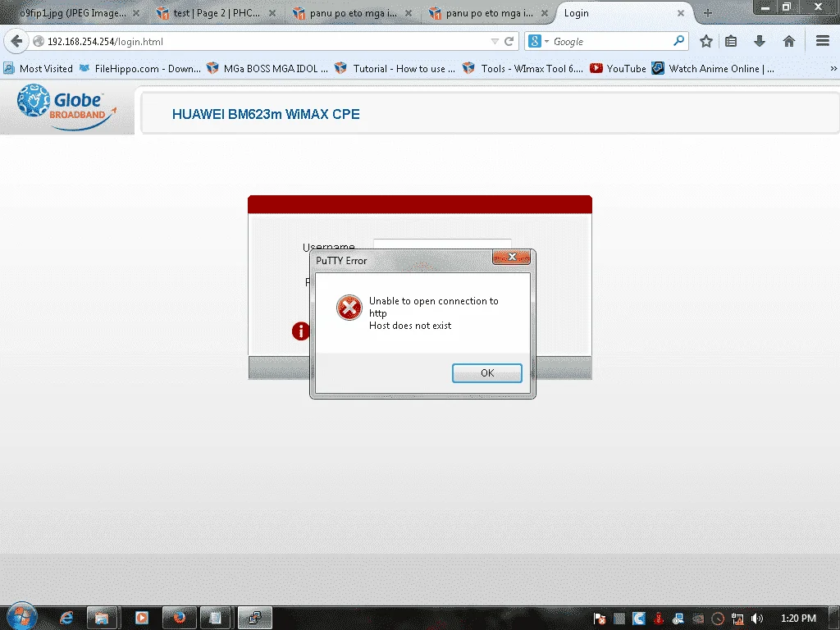This screenshot has width=840, height=630.
Task: Click the red figure tray icon
Action: click(x=659, y=619)
